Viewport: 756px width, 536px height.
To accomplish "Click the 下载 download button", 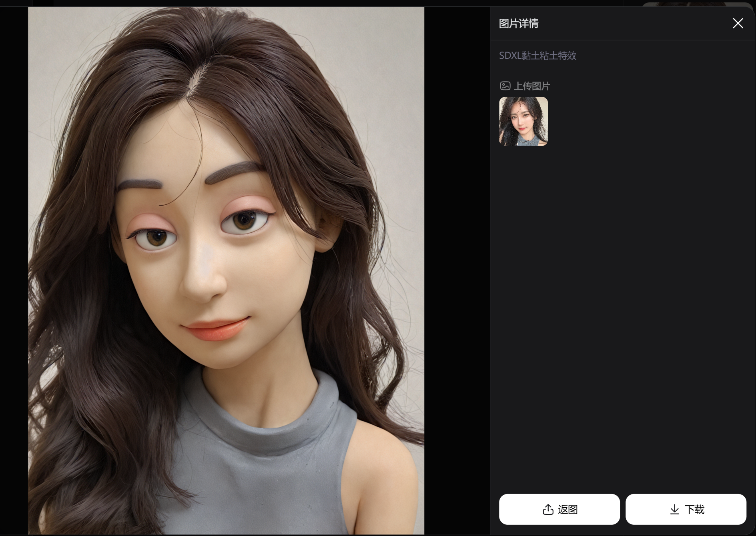I will pos(686,509).
